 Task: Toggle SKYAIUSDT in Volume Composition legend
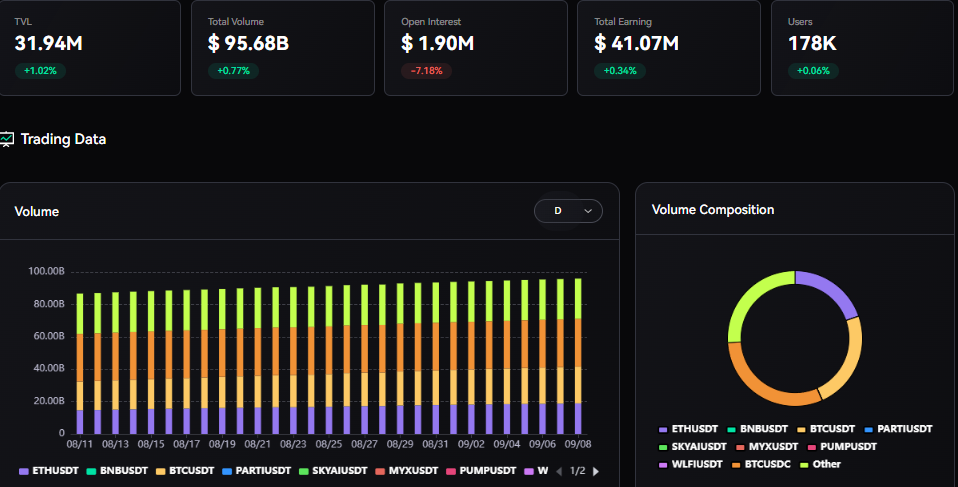(x=693, y=447)
